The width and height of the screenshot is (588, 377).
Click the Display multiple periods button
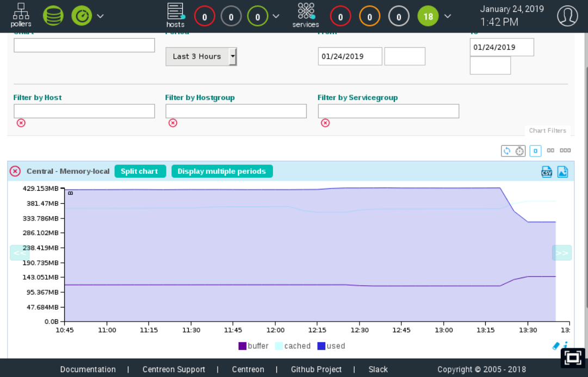(222, 171)
